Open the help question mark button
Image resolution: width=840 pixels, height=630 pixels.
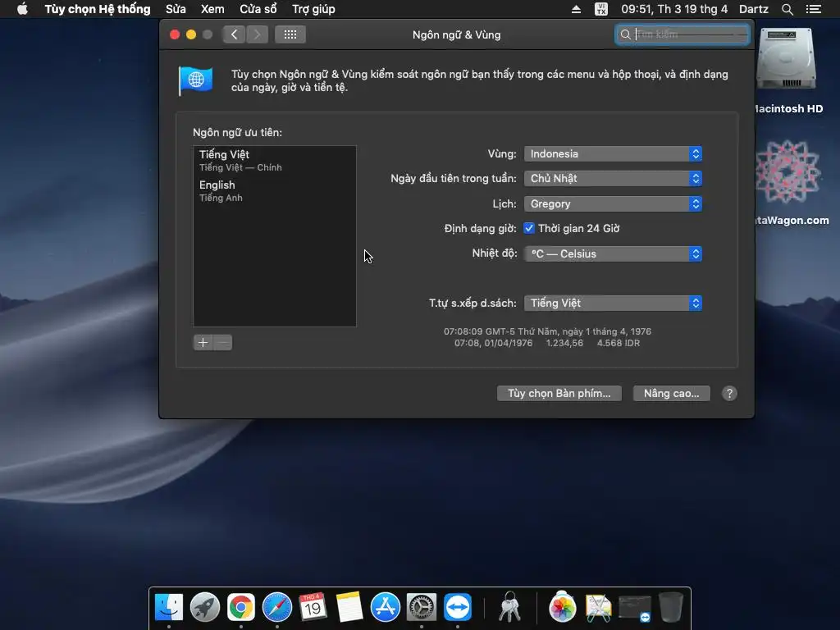(729, 393)
